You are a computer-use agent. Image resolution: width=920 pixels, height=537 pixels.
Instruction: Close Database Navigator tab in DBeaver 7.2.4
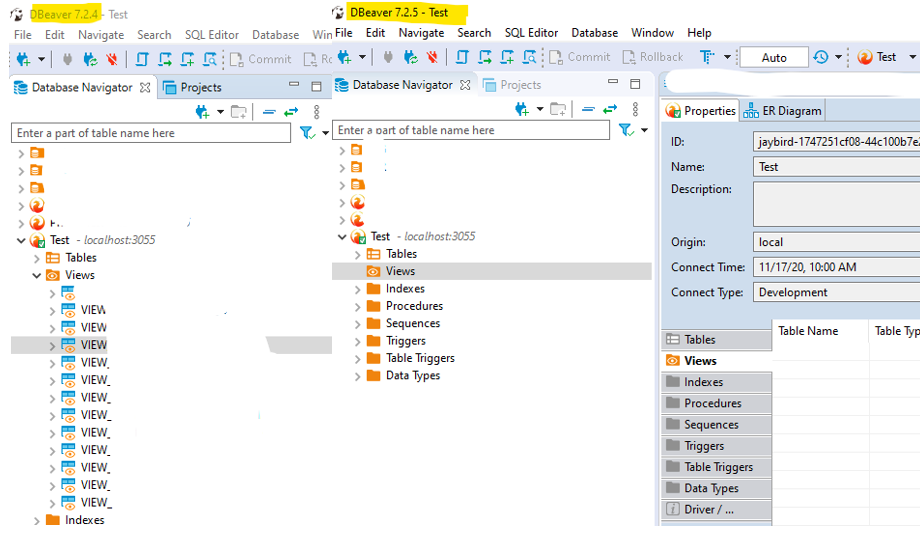click(145, 87)
